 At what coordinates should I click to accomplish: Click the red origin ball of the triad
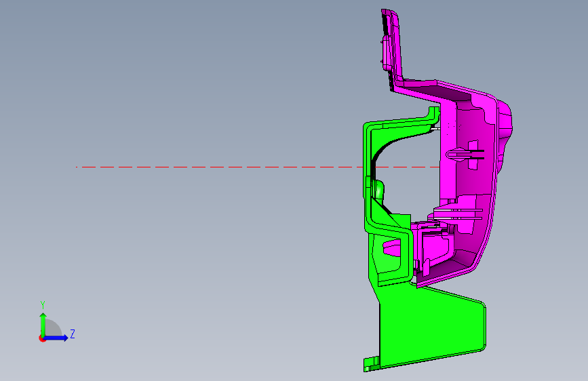pos(42,339)
